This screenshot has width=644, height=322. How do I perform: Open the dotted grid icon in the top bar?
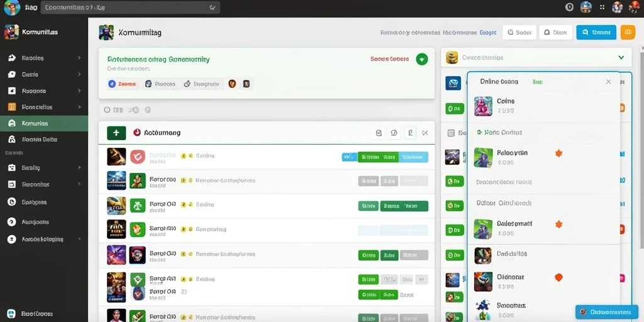602,7
